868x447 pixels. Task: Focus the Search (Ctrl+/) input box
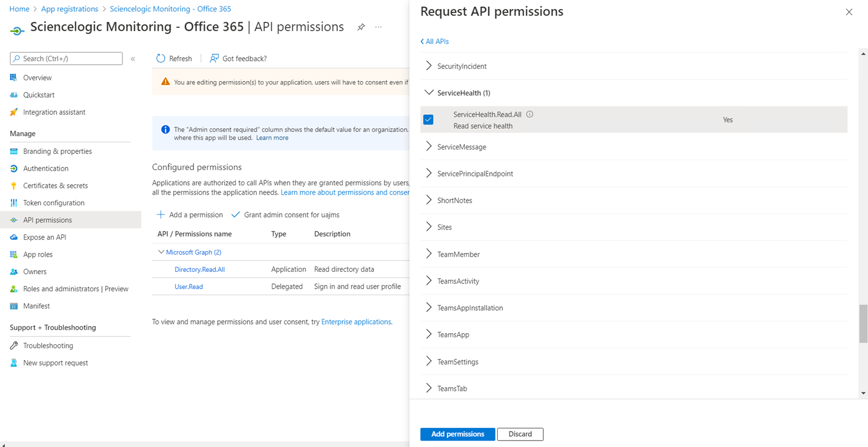pyautogui.click(x=71, y=58)
